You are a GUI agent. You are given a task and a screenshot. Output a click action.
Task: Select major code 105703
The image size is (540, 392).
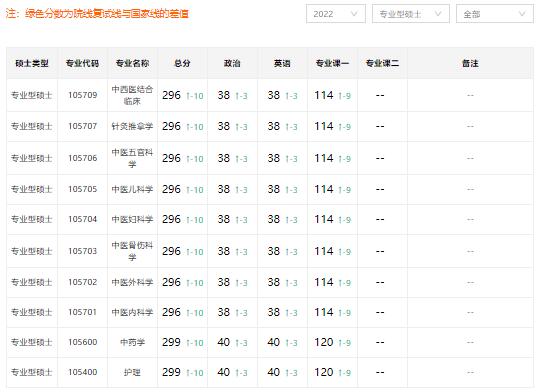coord(83,251)
